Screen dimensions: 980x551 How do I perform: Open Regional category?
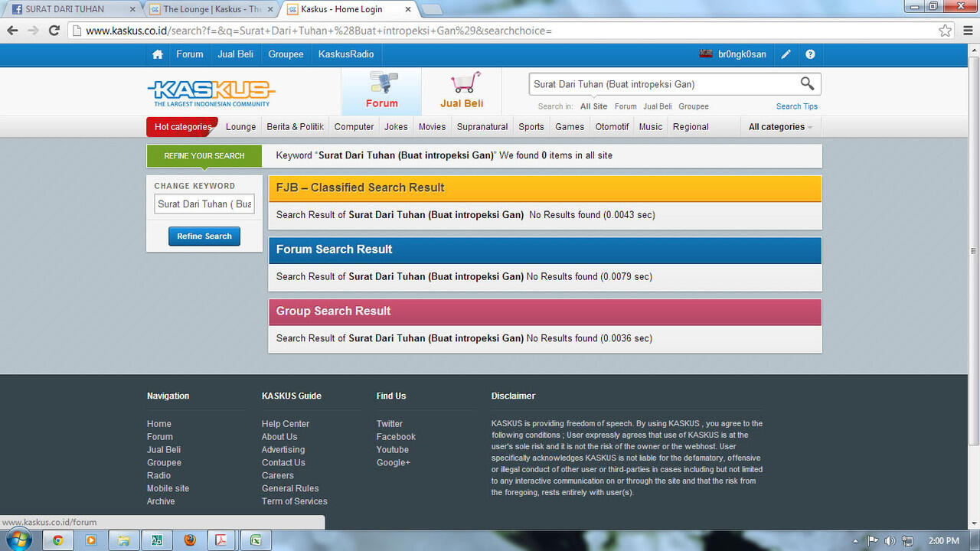691,127
